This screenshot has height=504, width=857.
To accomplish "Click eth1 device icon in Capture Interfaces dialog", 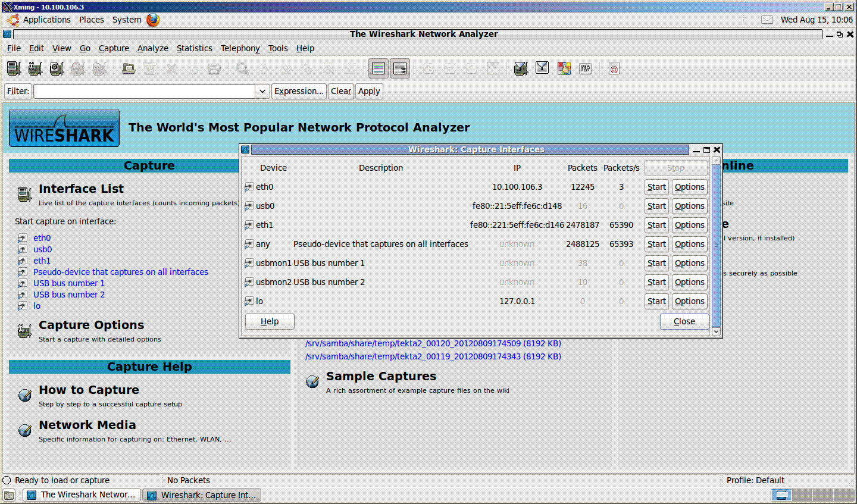I will [249, 225].
